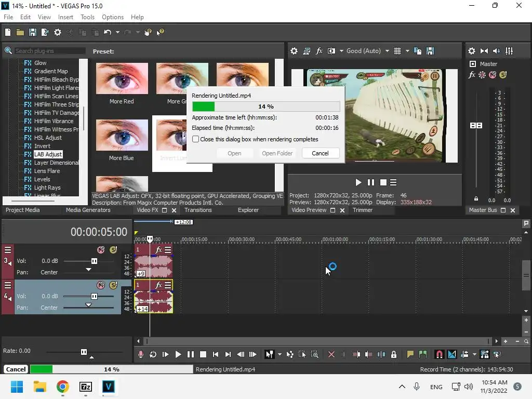Open Video Preview properties gear icon
This screenshot has width=532, height=399.
click(294, 51)
